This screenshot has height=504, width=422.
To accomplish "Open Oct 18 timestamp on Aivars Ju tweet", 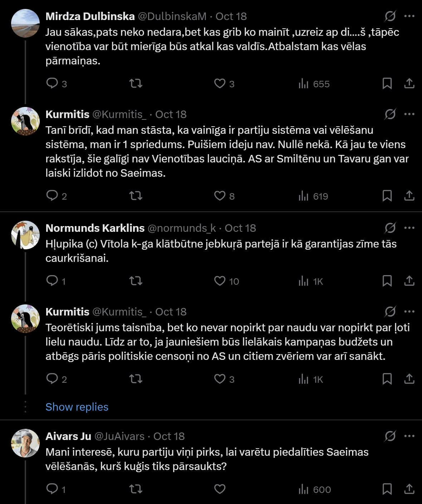I will (x=169, y=436).
